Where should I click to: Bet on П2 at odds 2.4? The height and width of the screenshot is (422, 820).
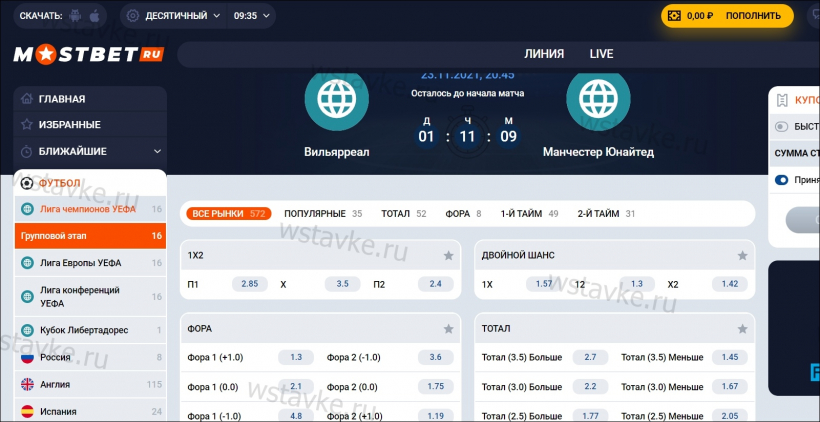coord(436,284)
